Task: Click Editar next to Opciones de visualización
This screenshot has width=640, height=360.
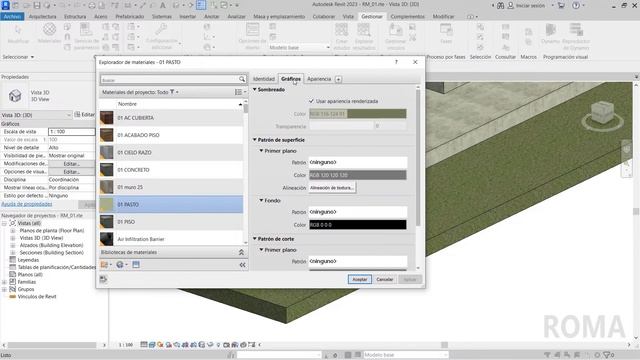Action: click(x=71, y=172)
